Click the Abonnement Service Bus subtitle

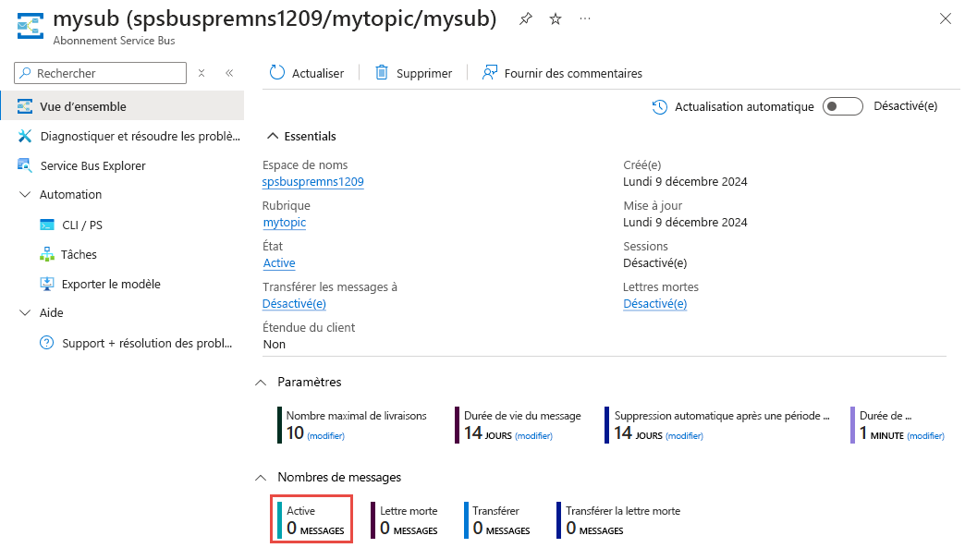[114, 41]
